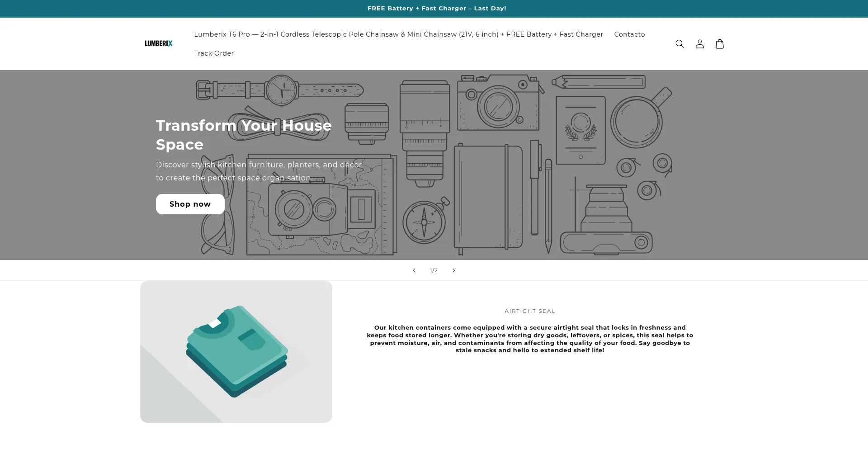Click the kitchen containers description paragraph
The height and width of the screenshot is (449, 868).
[x=529, y=339]
